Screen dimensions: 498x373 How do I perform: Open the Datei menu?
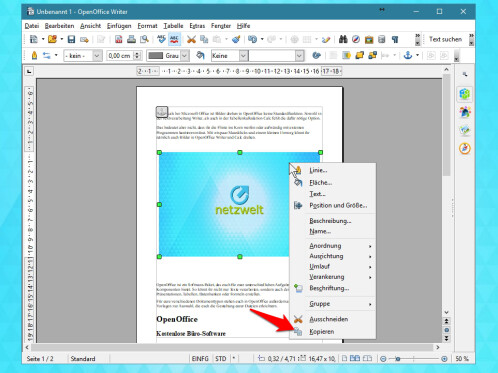point(32,26)
